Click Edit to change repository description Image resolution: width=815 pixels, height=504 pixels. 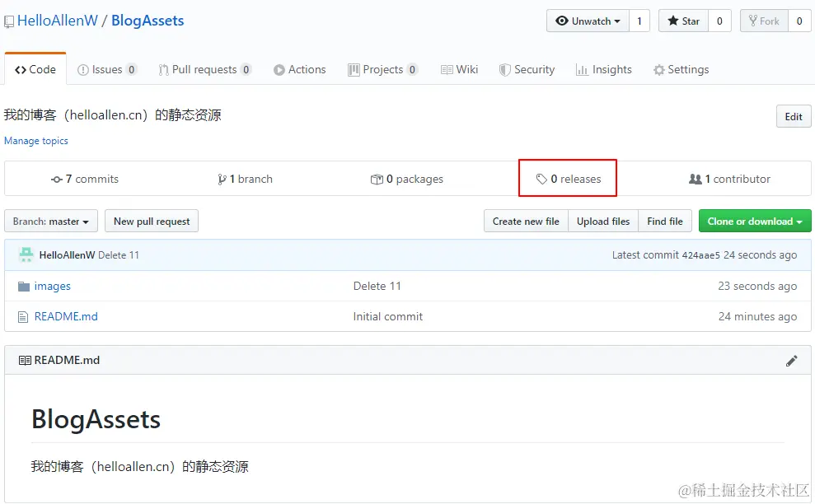794,116
